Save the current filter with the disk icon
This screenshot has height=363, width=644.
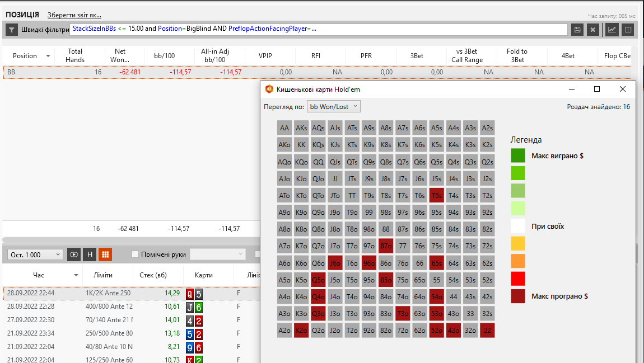577,30
